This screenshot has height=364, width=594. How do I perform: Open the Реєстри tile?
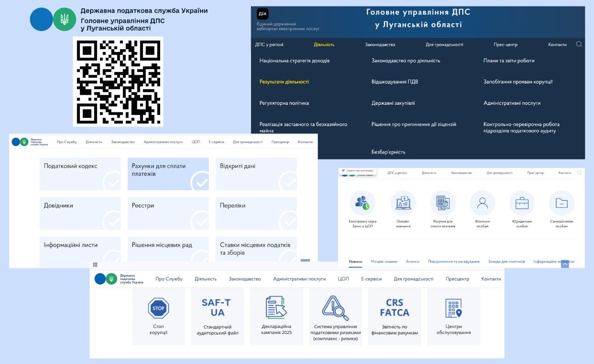(x=168, y=213)
